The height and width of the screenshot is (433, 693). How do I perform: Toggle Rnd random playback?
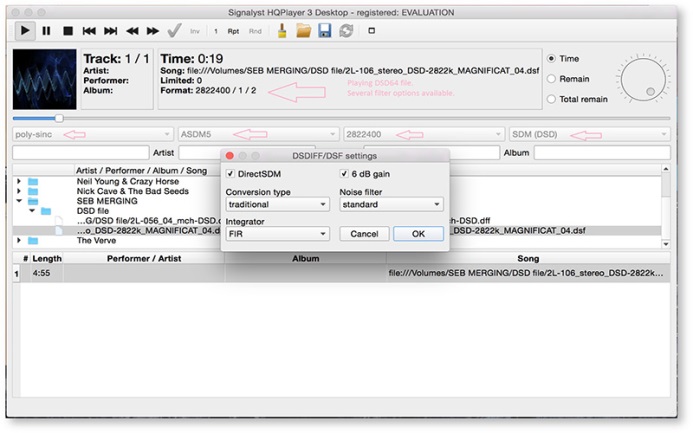pos(255,31)
